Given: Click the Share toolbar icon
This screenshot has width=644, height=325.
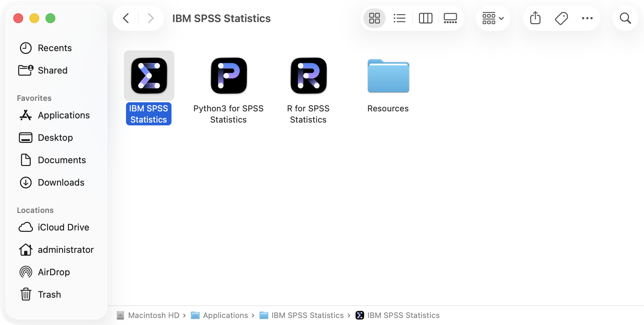Looking at the screenshot, I should pos(535,18).
